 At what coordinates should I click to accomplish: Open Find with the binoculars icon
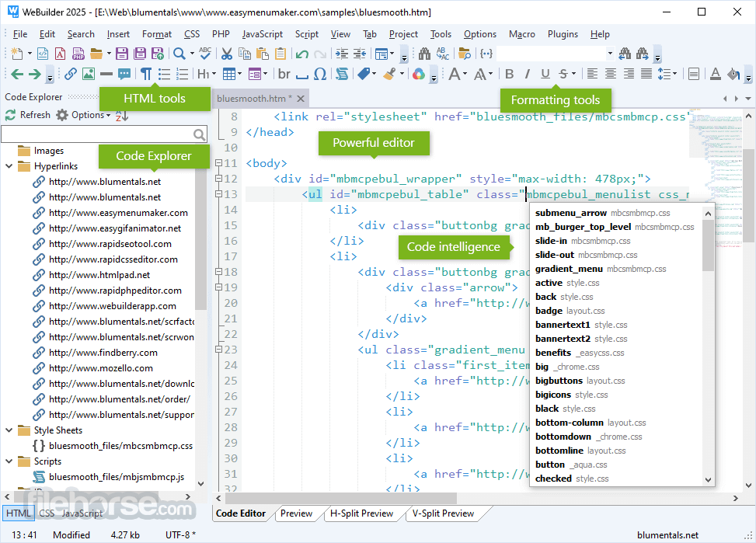click(424, 54)
